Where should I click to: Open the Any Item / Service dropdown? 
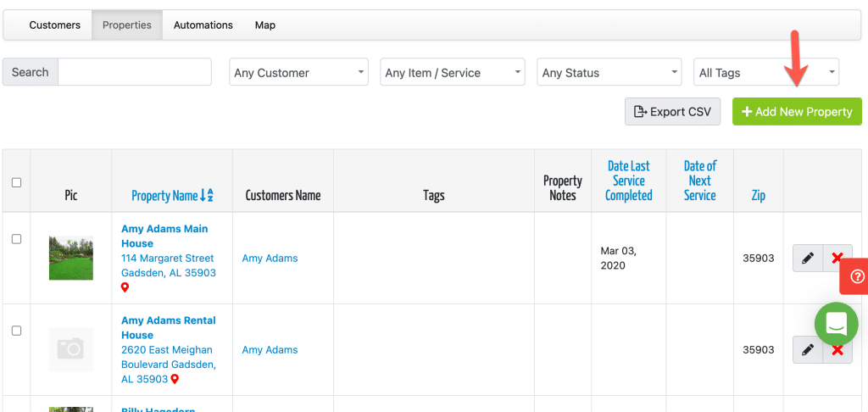coord(453,73)
